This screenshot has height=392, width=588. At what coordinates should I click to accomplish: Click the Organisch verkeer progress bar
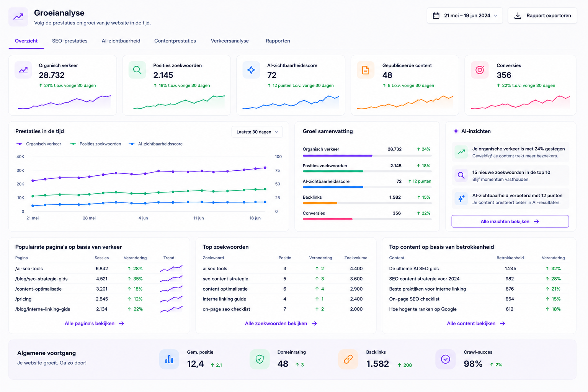click(x=367, y=155)
